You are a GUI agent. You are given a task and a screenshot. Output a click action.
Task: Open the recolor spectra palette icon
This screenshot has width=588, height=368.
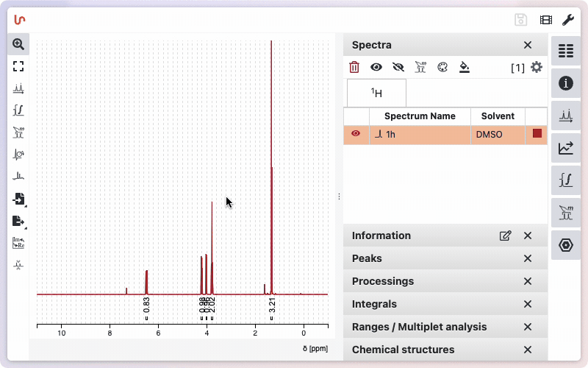click(442, 67)
